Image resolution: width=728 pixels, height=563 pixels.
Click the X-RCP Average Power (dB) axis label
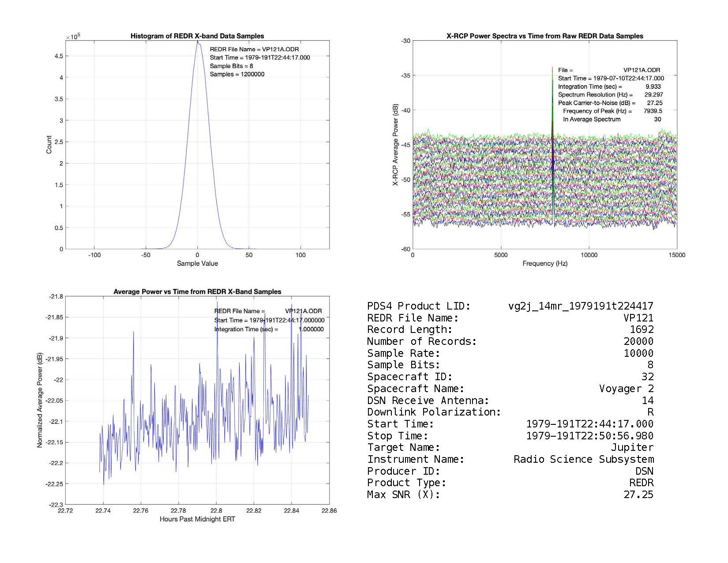click(x=396, y=145)
